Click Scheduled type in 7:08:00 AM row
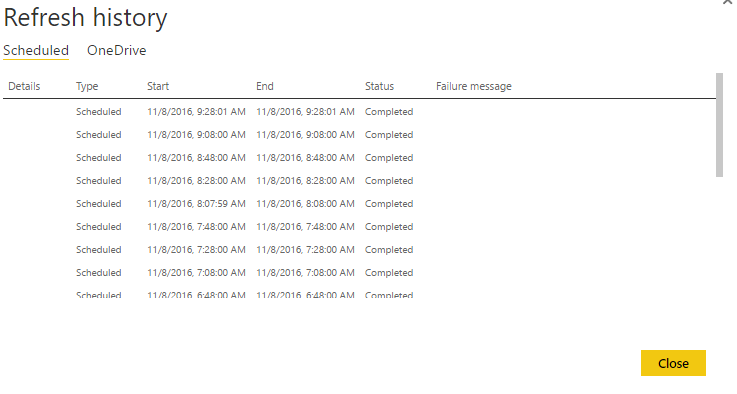This screenshot has width=737, height=394. [99, 273]
